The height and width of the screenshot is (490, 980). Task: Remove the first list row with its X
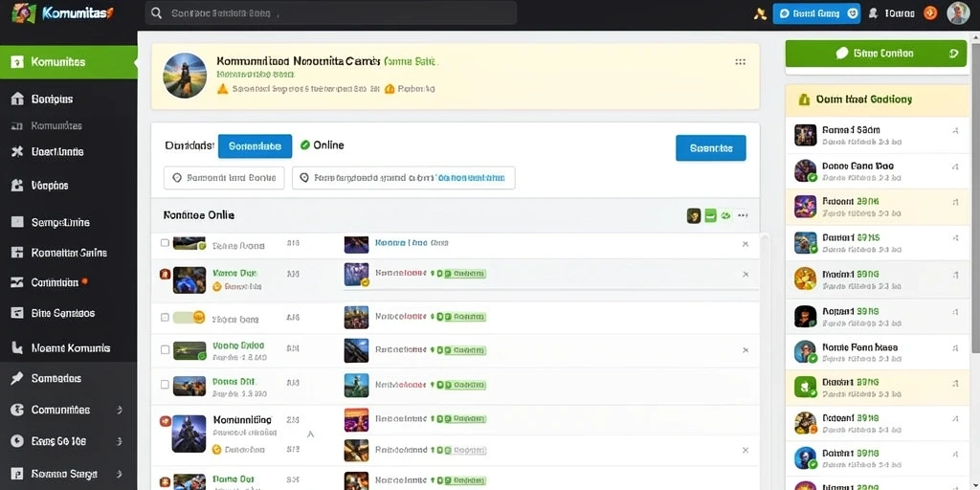tap(745, 244)
